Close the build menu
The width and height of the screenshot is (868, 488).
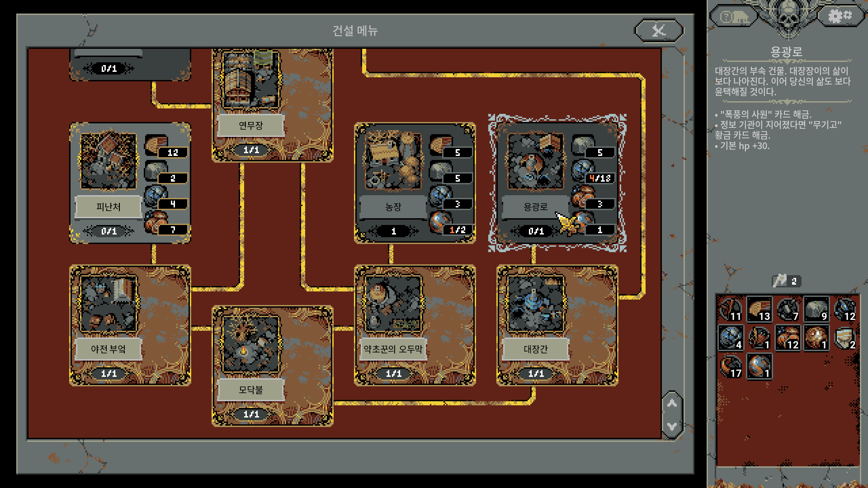pos(659,30)
